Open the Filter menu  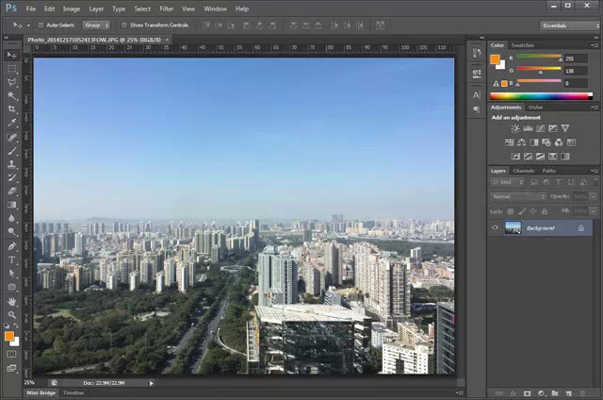[x=166, y=9]
